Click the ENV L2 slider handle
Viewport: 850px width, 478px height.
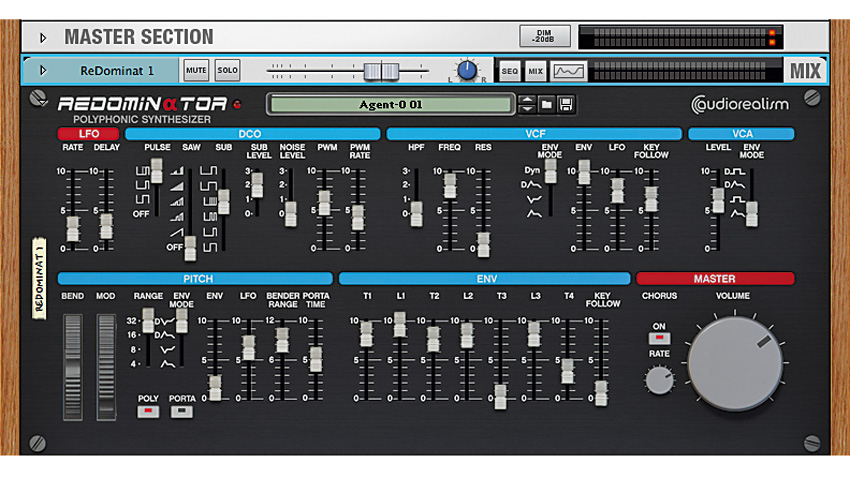(467, 335)
